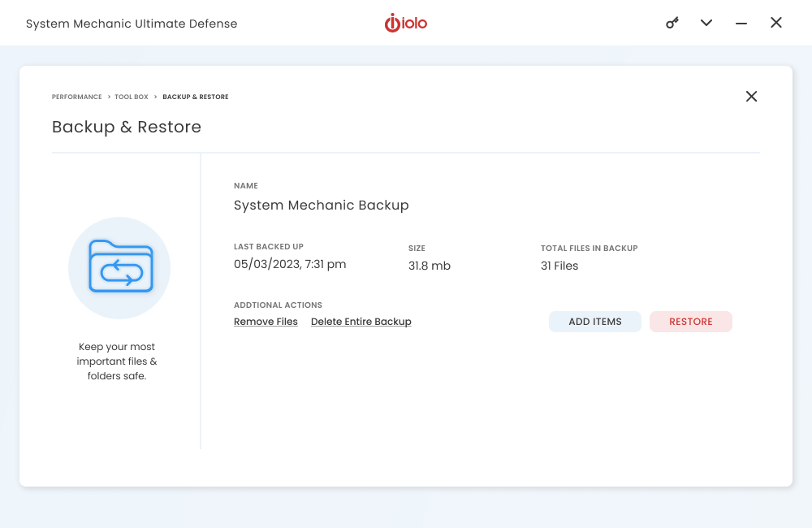Image resolution: width=812 pixels, height=528 pixels.
Task: Open license settings via the key icon
Action: coord(672,23)
